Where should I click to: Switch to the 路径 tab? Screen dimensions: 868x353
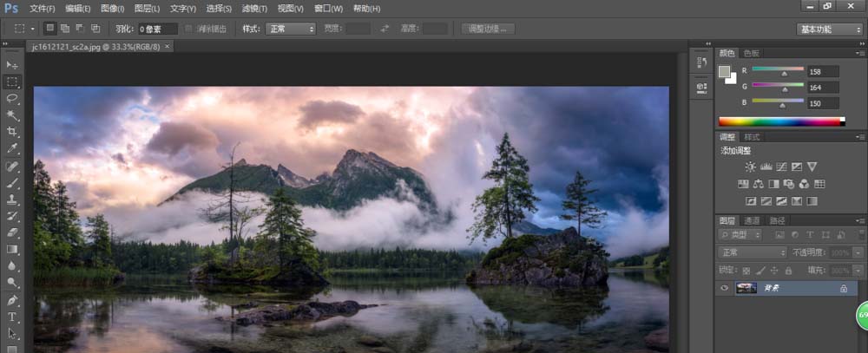(777, 221)
